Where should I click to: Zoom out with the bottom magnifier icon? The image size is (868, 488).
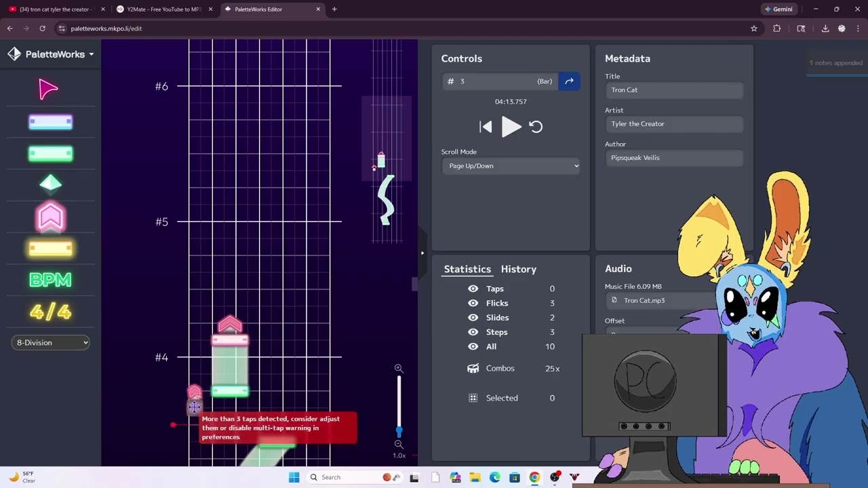pos(399,444)
